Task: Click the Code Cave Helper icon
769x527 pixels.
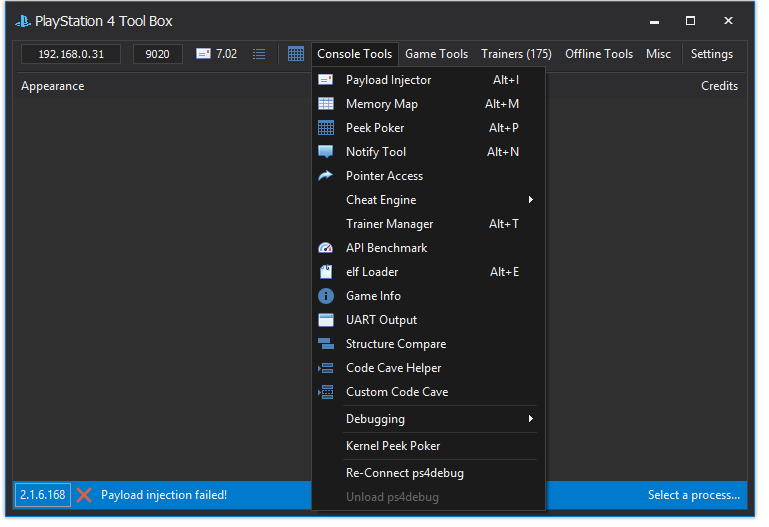Action: pyautogui.click(x=326, y=368)
